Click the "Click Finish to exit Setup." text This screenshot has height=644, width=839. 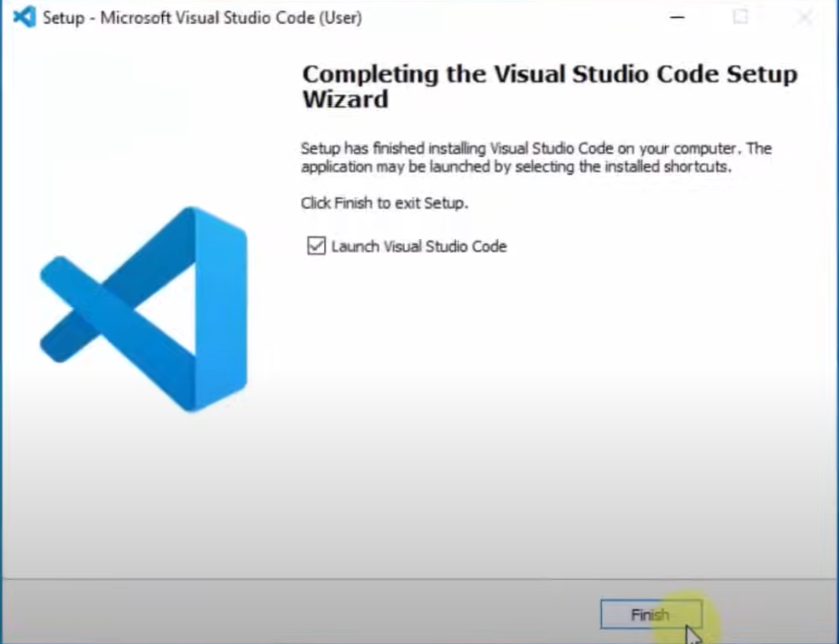(x=385, y=204)
